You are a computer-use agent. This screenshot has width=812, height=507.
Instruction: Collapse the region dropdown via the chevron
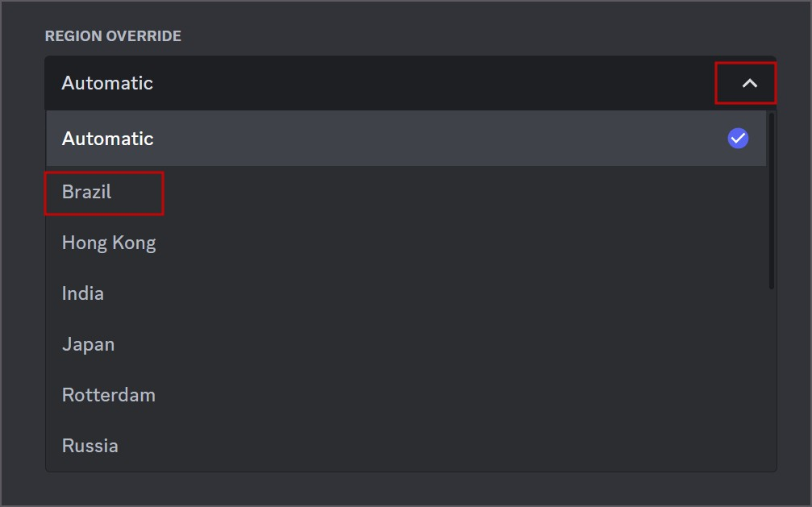748,82
